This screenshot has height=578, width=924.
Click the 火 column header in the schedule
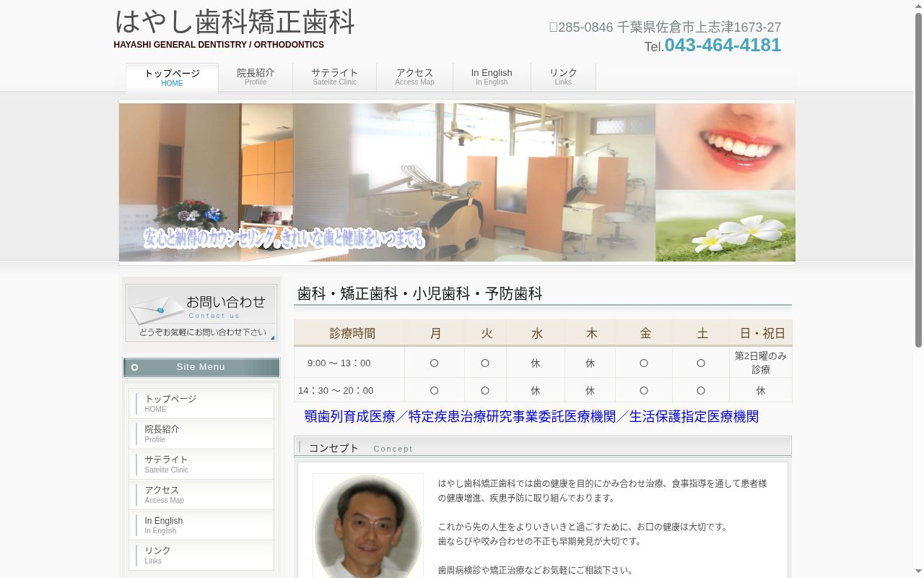click(x=487, y=333)
